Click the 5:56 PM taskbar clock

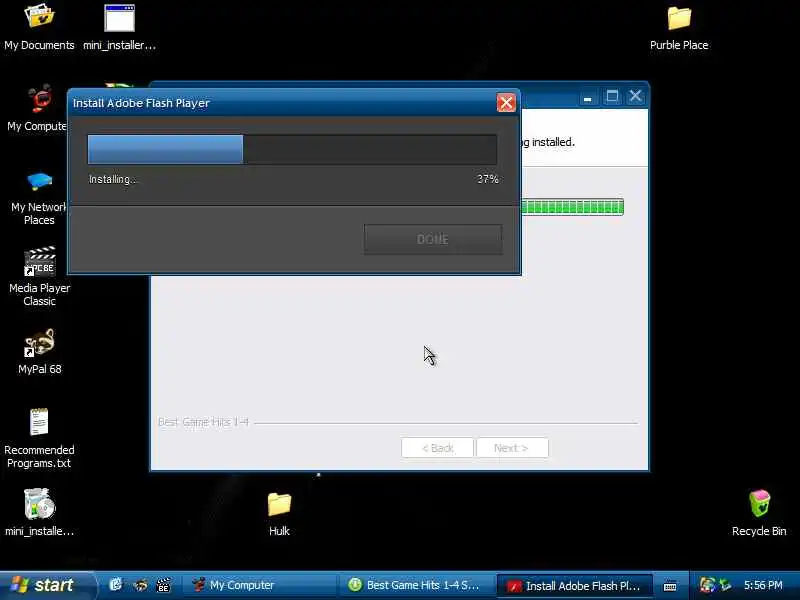[x=763, y=585]
